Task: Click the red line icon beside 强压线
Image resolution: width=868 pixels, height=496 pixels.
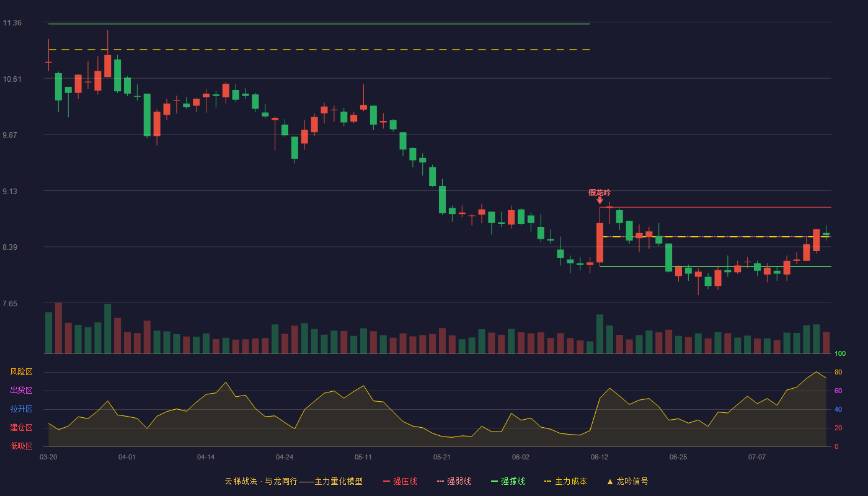Action: point(387,481)
